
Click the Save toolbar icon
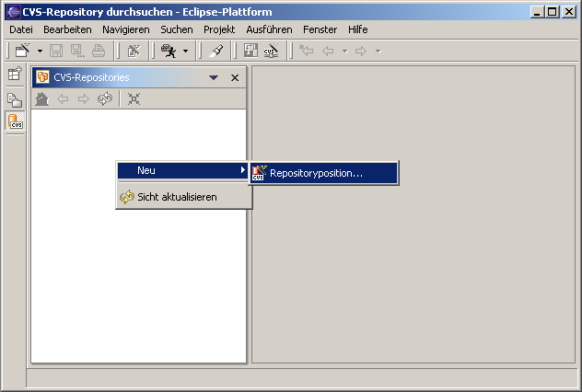56,51
